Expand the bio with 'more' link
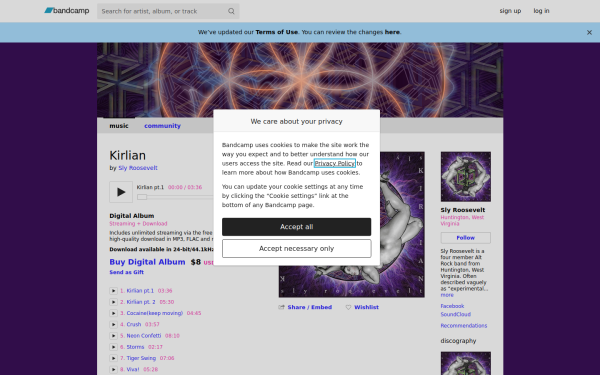 (x=447, y=295)
